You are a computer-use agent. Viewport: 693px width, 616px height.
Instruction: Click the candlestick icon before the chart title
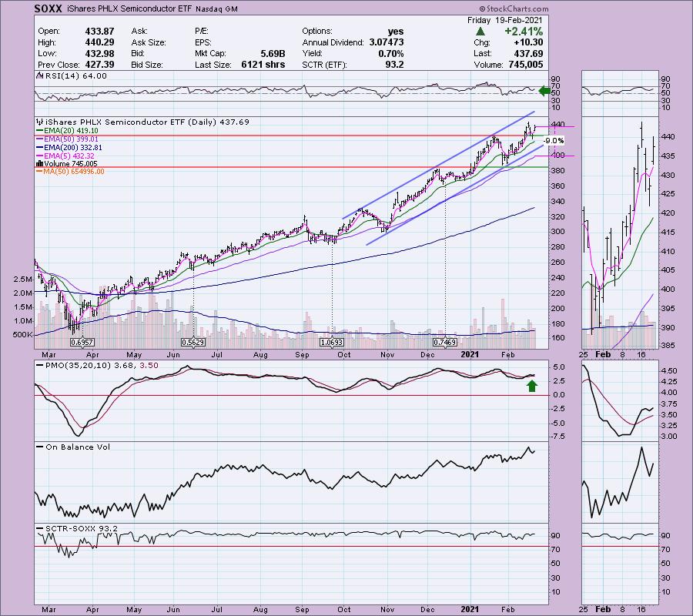coord(38,122)
